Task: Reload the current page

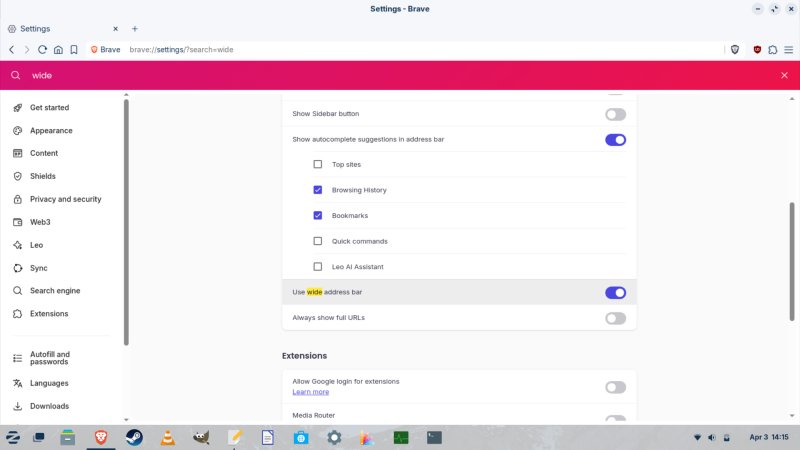Action: 42,49
